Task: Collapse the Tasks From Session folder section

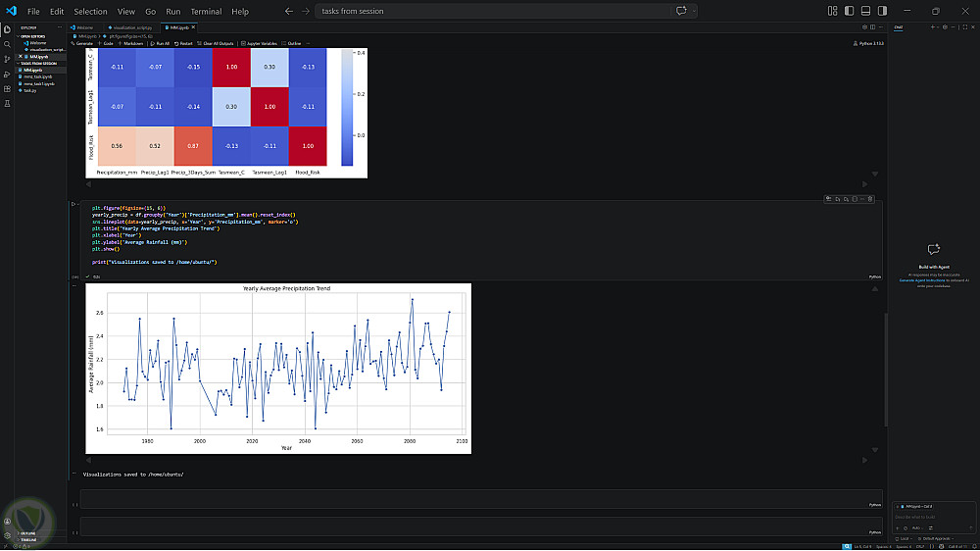Action: (x=40, y=63)
